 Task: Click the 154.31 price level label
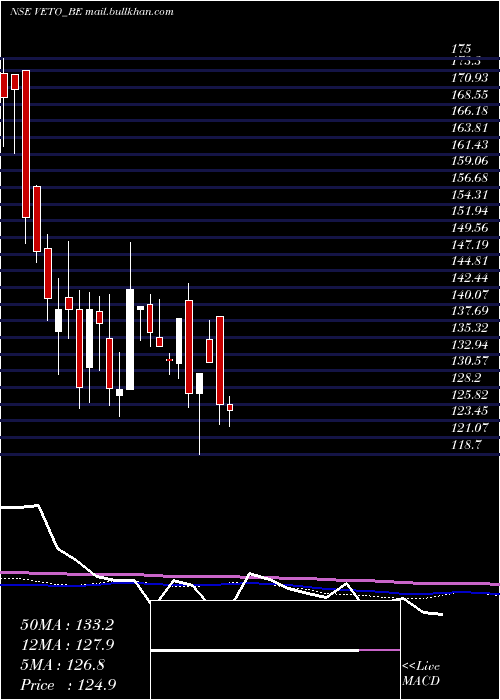point(470,195)
